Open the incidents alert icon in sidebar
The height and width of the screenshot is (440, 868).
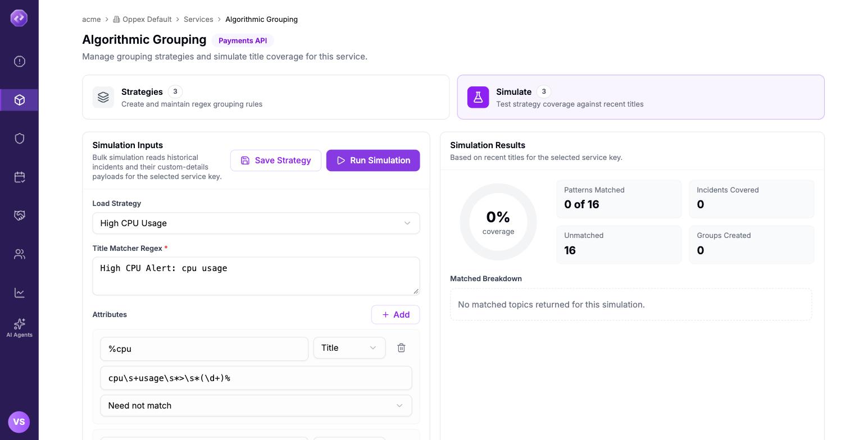click(20, 62)
